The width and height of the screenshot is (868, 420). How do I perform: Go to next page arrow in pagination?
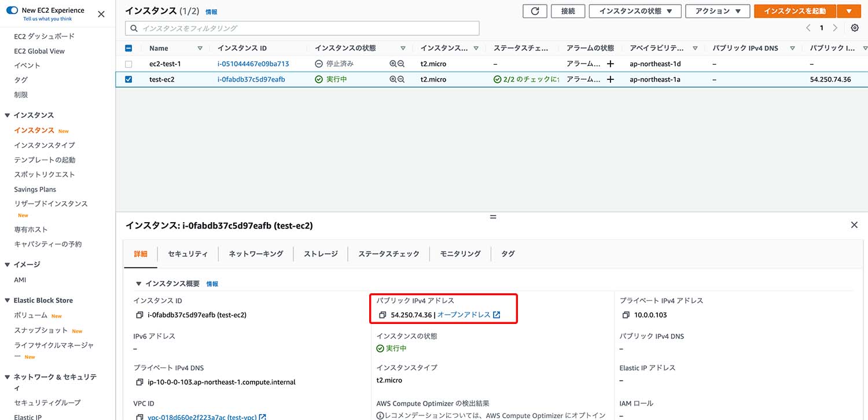835,28
